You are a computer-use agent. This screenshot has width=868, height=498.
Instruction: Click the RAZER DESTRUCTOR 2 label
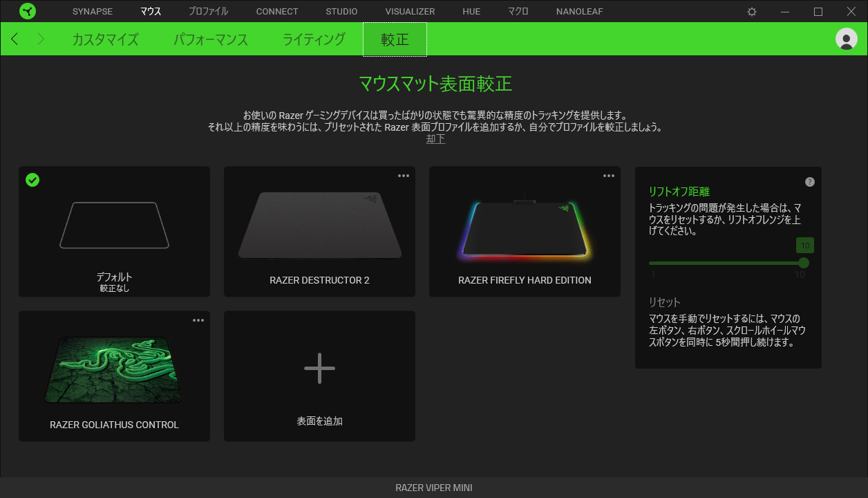319,280
